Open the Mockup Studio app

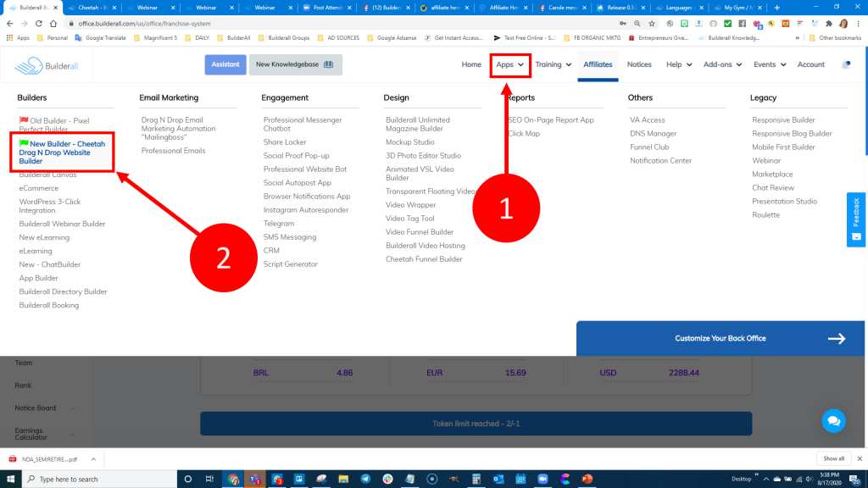pyautogui.click(x=410, y=142)
